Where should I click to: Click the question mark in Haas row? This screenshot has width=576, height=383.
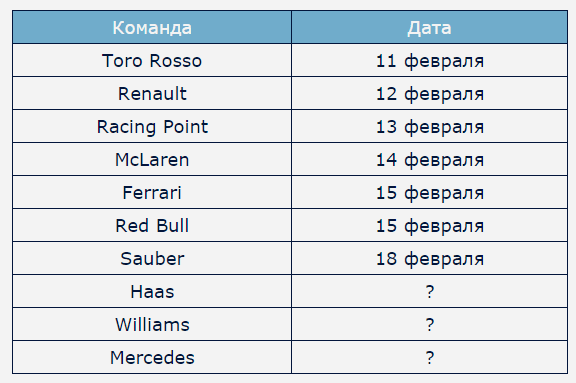(x=430, y=292)
